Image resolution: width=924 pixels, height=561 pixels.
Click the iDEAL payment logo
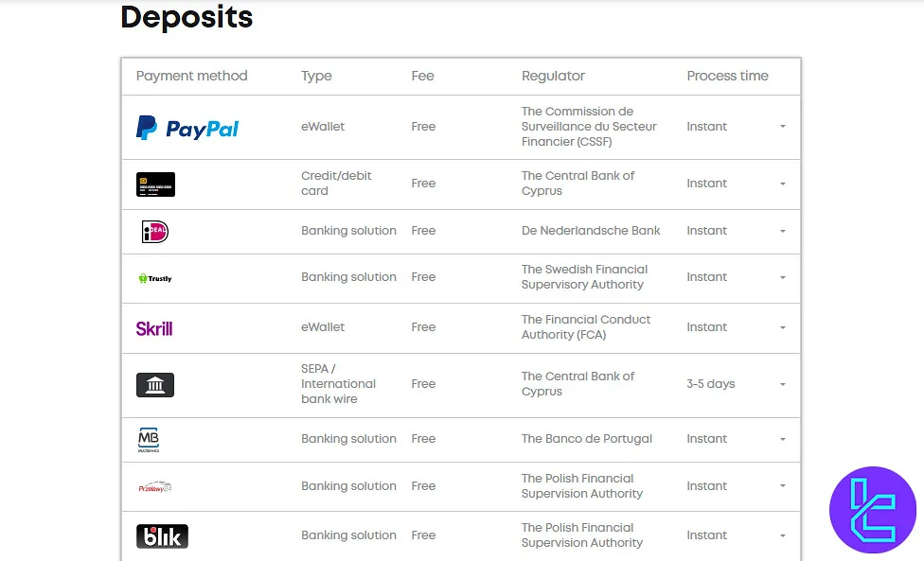(154, 231)
